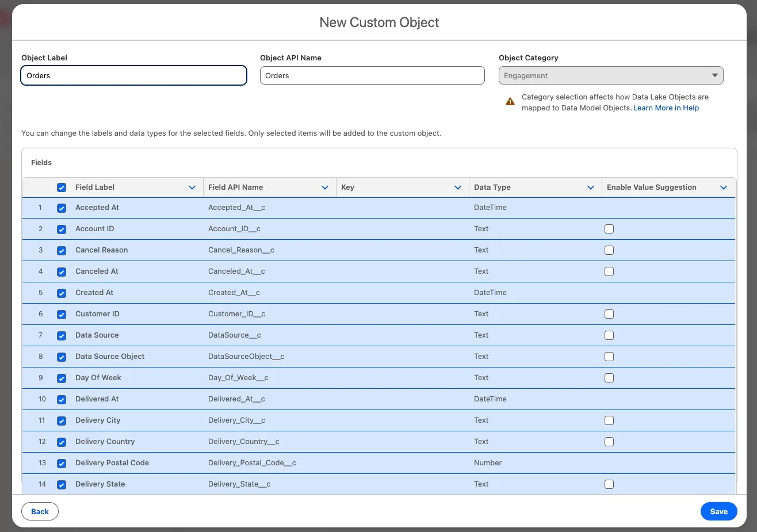Image resolution: width=757 pixels, height=532 pixels.
Task: Open the Key column chevron menu
Action: pos(458,187)
